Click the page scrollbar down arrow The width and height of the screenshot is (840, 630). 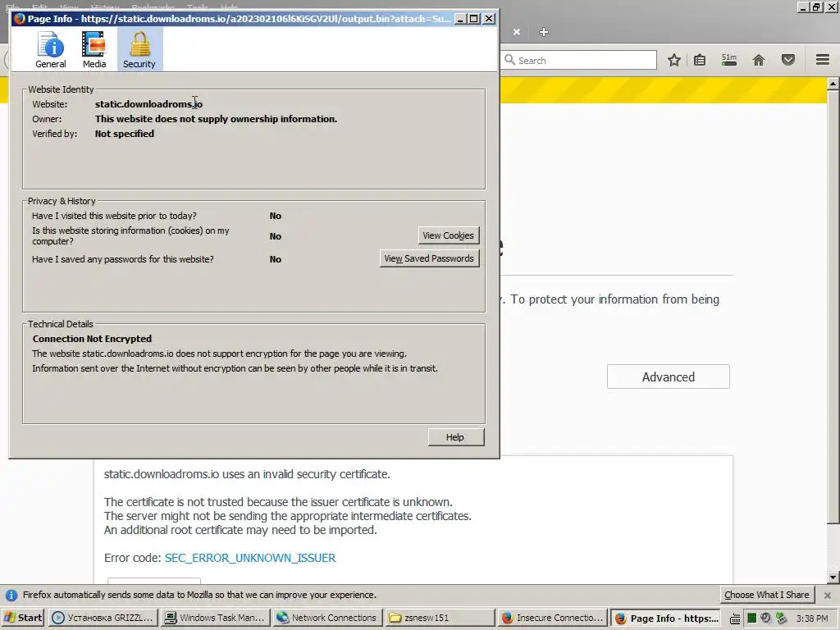tap(833, 577)
